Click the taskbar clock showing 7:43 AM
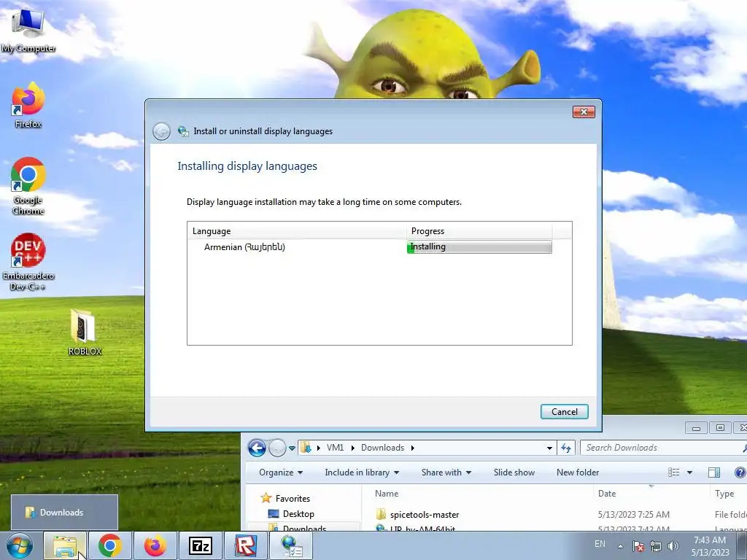This screenshot has height=560, width=747. point(710,546)
